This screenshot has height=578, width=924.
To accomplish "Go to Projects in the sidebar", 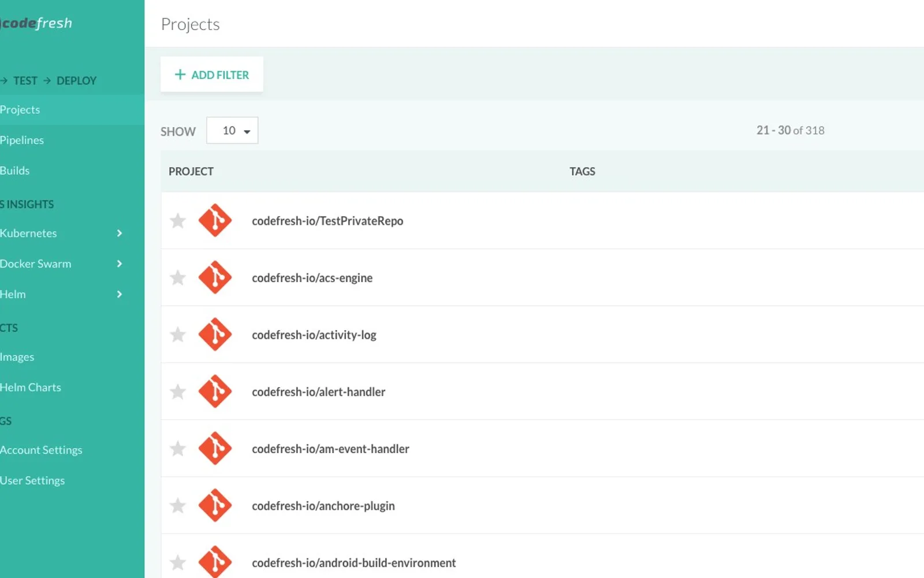I will pos(20,110).
